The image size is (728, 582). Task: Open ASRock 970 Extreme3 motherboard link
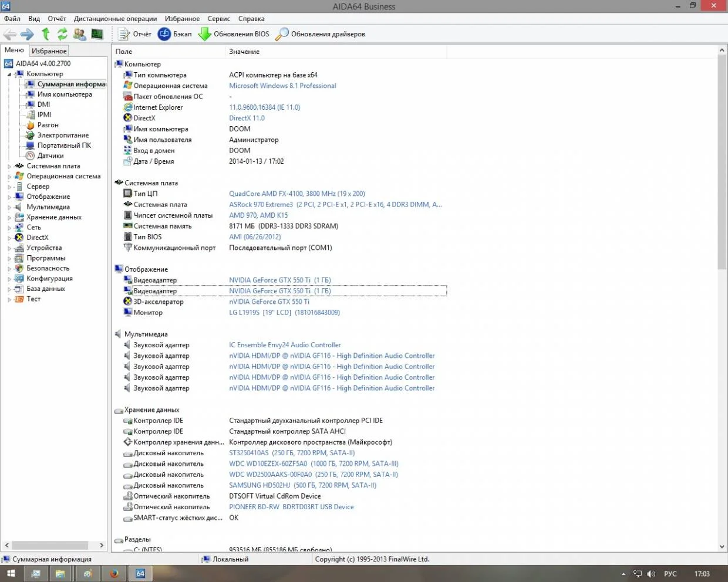(335, 205)
